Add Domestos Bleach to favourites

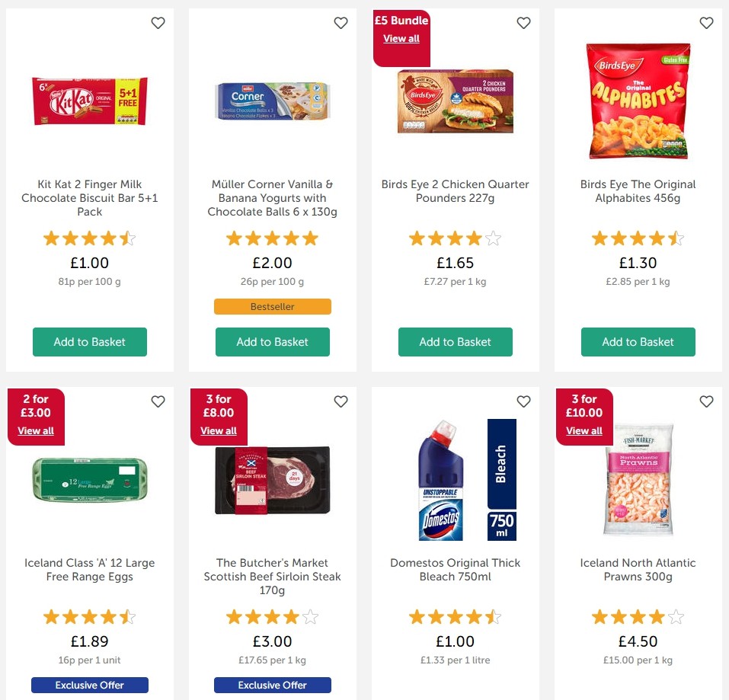(x=523, y=401)
